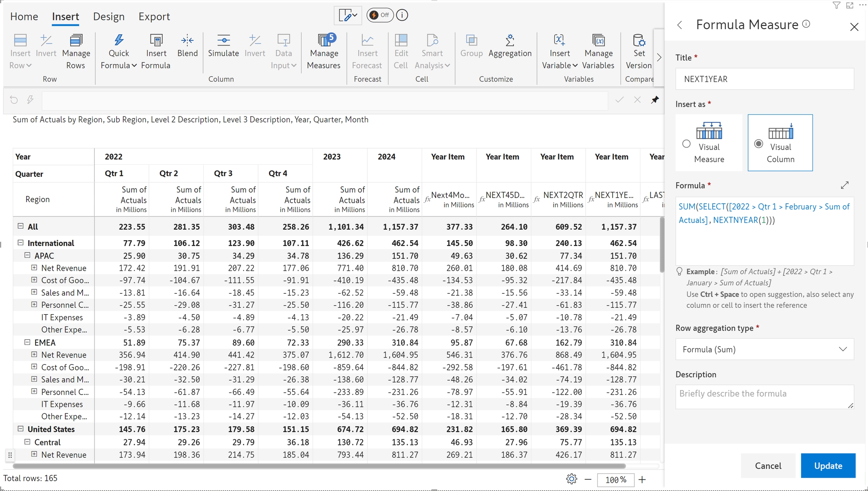This screenshot has width=868, height=491.
Task: Open the Export tab
Action: [154, 17]
